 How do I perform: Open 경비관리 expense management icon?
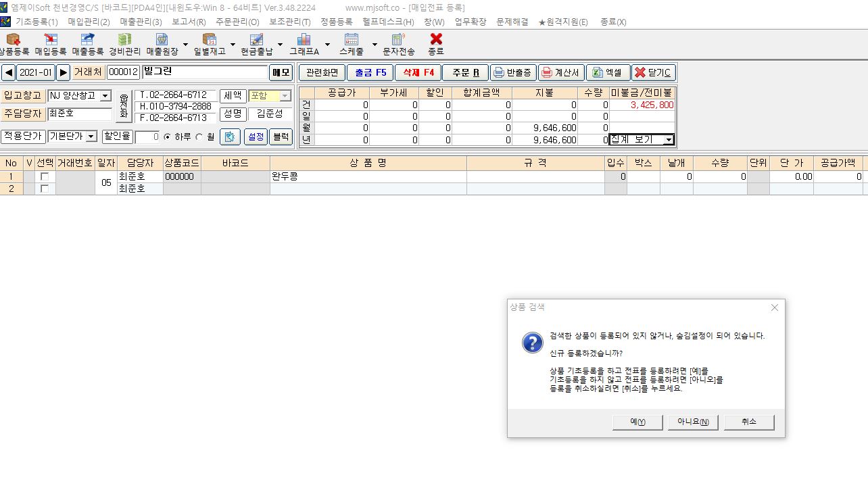125,44
